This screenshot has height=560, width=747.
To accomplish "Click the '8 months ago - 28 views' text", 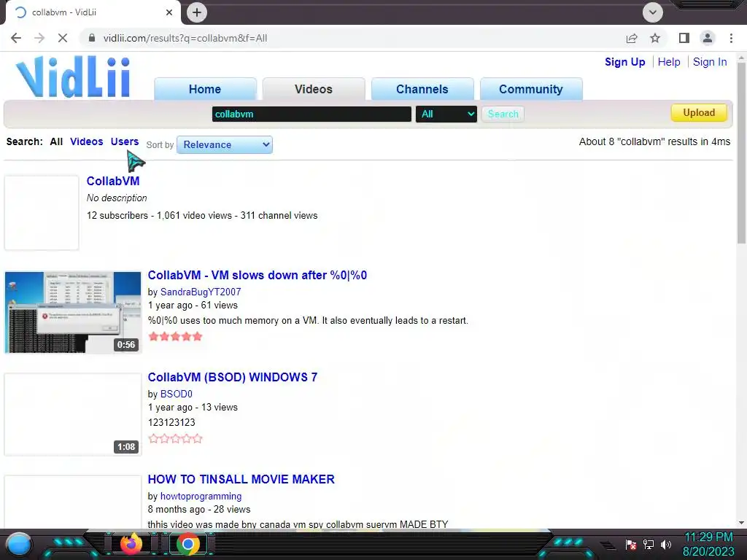I will click(199, 510).
